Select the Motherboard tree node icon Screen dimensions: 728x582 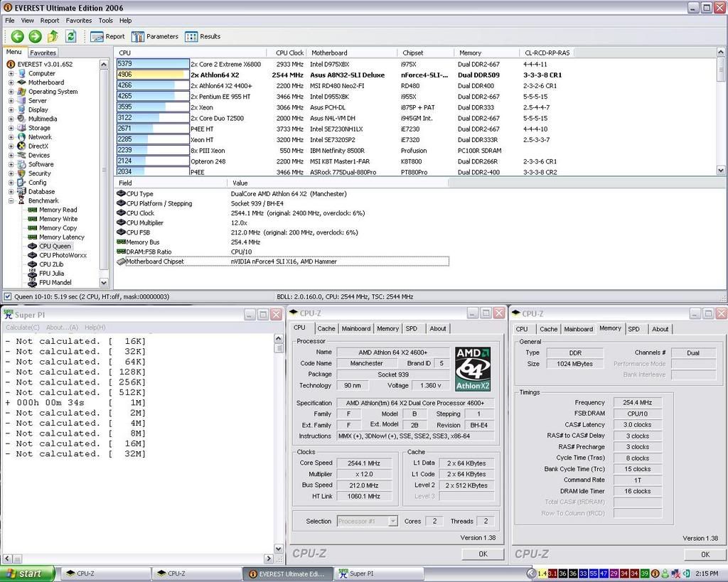coord(22,82)
